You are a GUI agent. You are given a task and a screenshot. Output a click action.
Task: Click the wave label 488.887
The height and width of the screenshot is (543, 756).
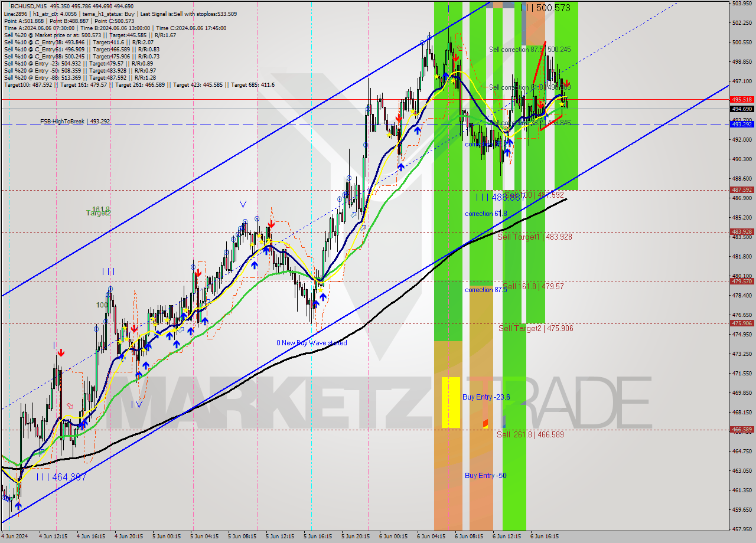coord(500,198)
